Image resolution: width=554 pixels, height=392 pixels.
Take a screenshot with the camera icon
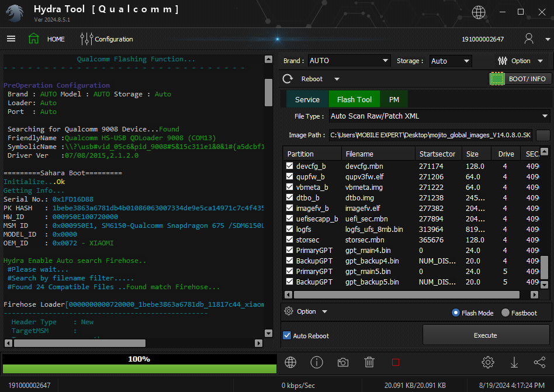click(342, 362)
